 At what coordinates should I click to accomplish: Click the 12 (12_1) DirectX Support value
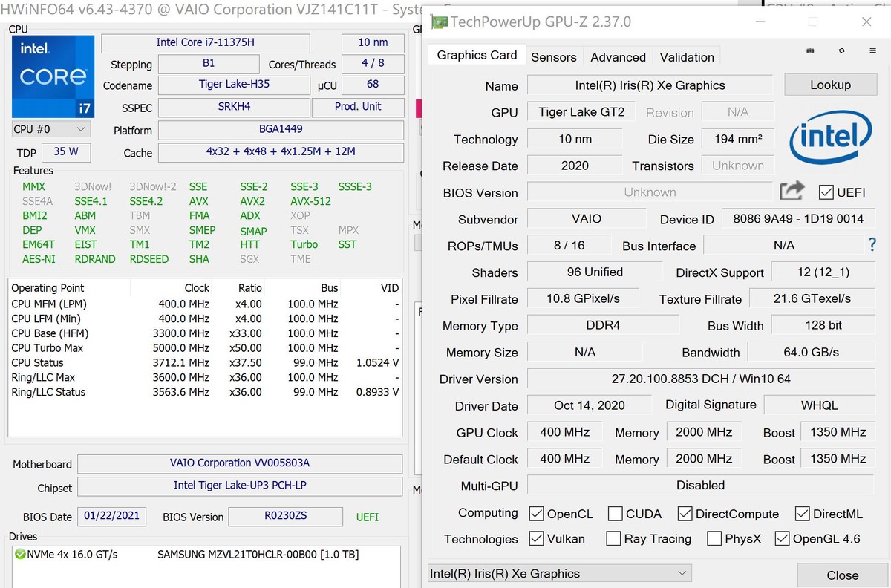coord(823,272)
